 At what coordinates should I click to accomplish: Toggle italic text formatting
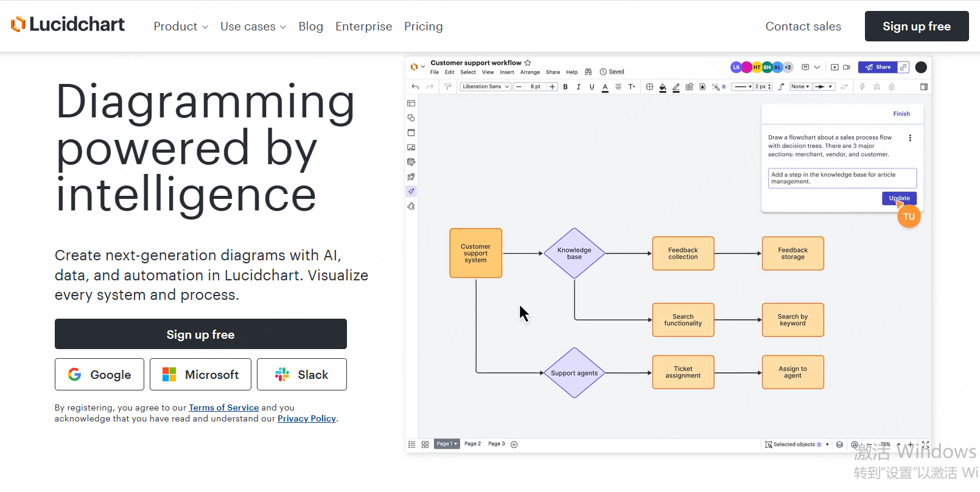coord(578,87)
